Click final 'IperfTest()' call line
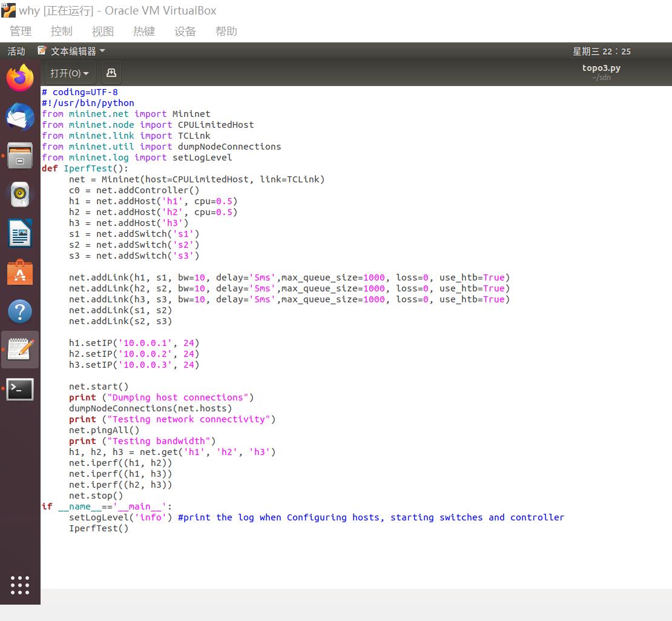The width and height of the screenshot is (672, 621). tap(99, 528)
